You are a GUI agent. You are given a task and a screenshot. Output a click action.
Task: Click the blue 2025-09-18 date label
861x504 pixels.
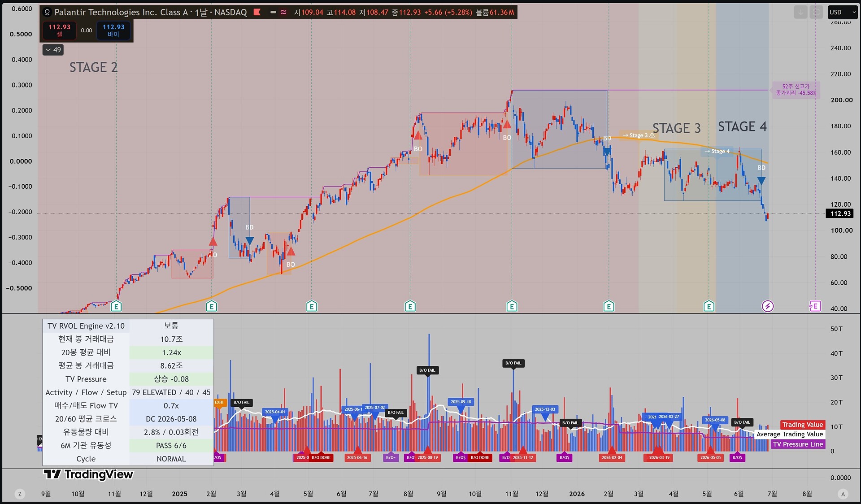(461, 402)
